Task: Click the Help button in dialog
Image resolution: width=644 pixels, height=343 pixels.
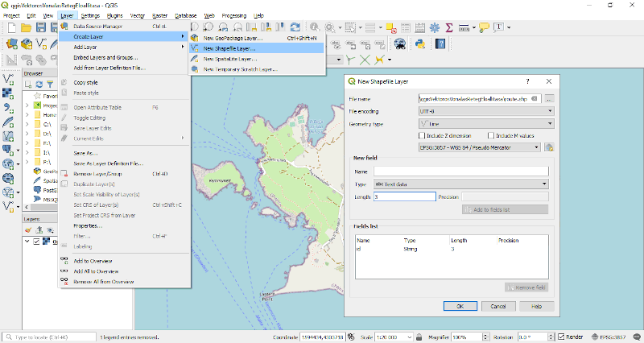Action: click(536, 307)
